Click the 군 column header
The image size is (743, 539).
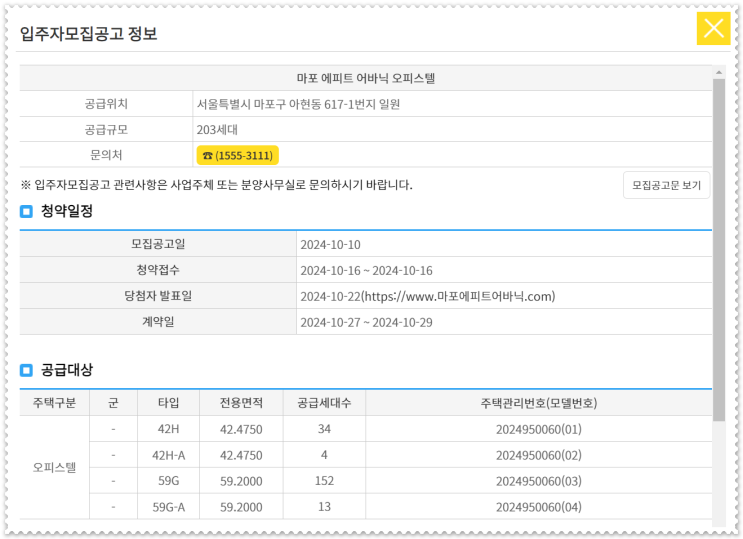113,403
